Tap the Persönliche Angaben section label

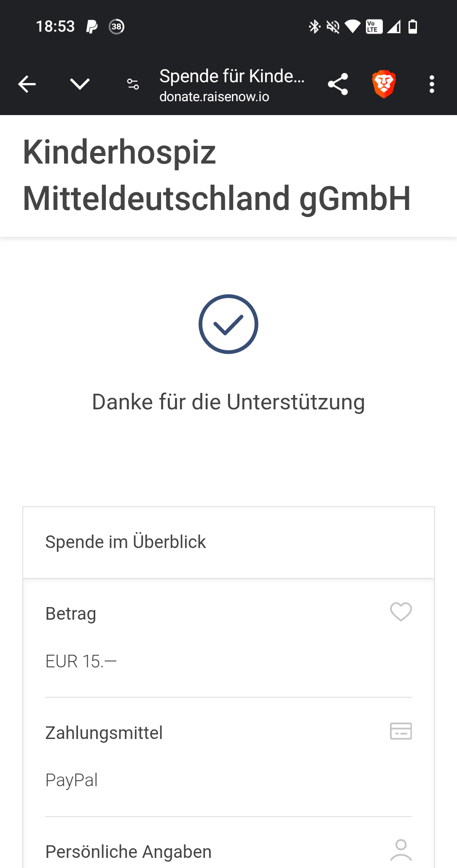tap(128, 852)
